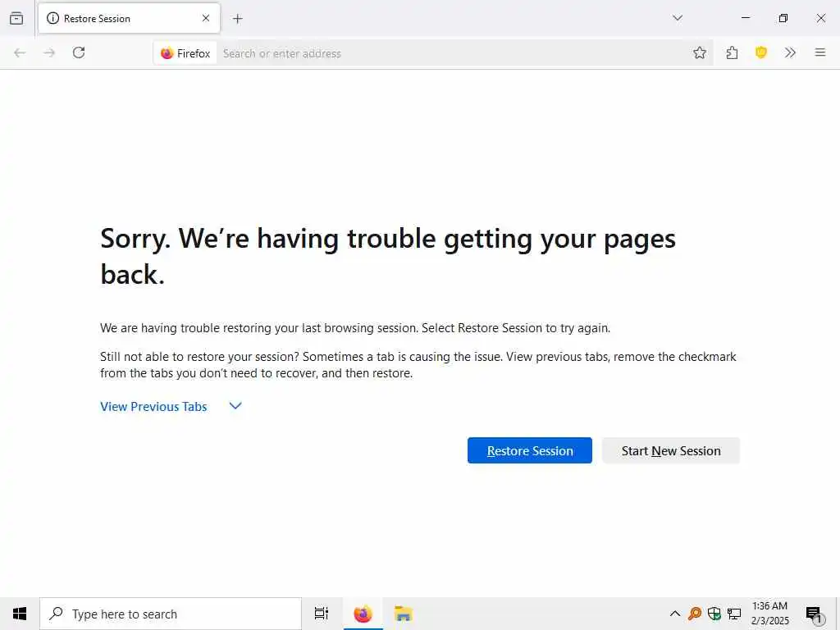
Task: Click the Restore Session button
Action: click(529, 450)
